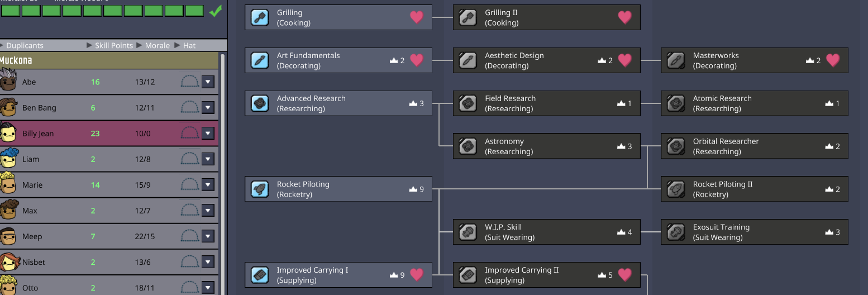Toggle the heart on Masterworks skill
Viewport: 868px width, 295px height.
[832, 60]
